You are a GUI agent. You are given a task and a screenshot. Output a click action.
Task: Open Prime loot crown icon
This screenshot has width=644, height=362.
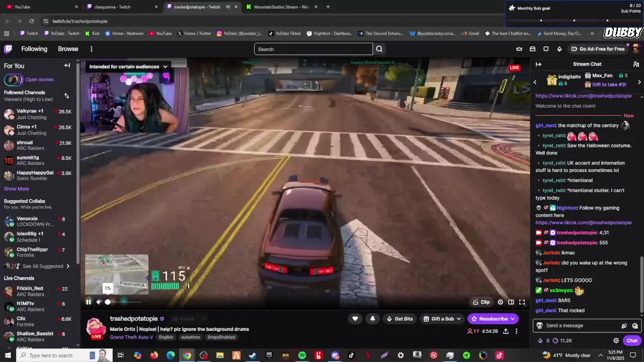click(x=519, y=49)
